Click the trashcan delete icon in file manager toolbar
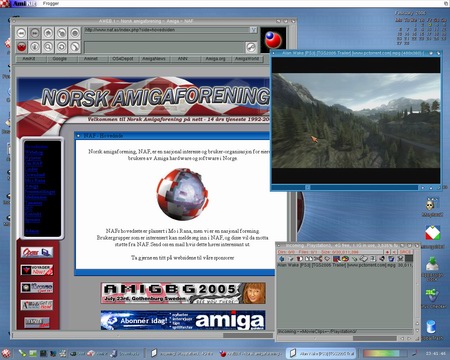450x360 pixels. pyautogui.click(x=391, y=259)
